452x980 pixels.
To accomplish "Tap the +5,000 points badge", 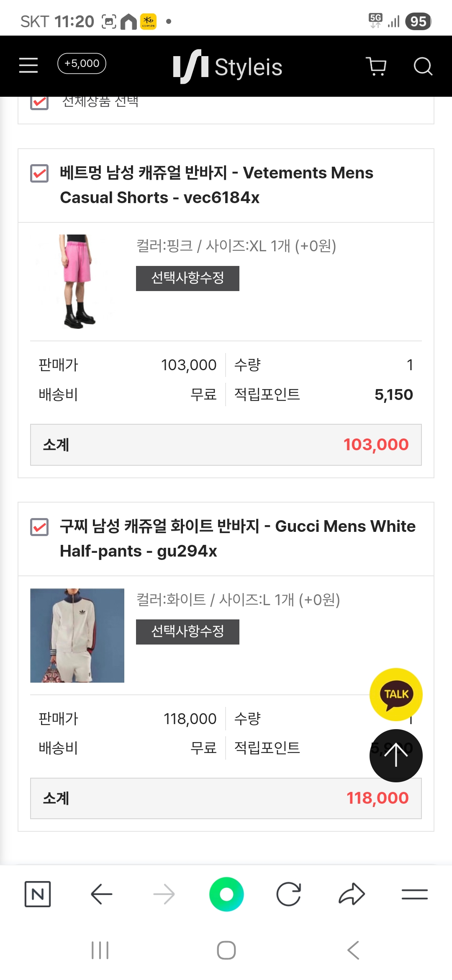I will [82, 64].
